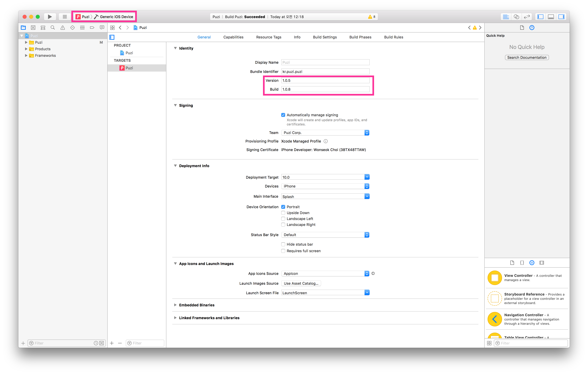Open the Source Control navigator icon

coord(33,28)
